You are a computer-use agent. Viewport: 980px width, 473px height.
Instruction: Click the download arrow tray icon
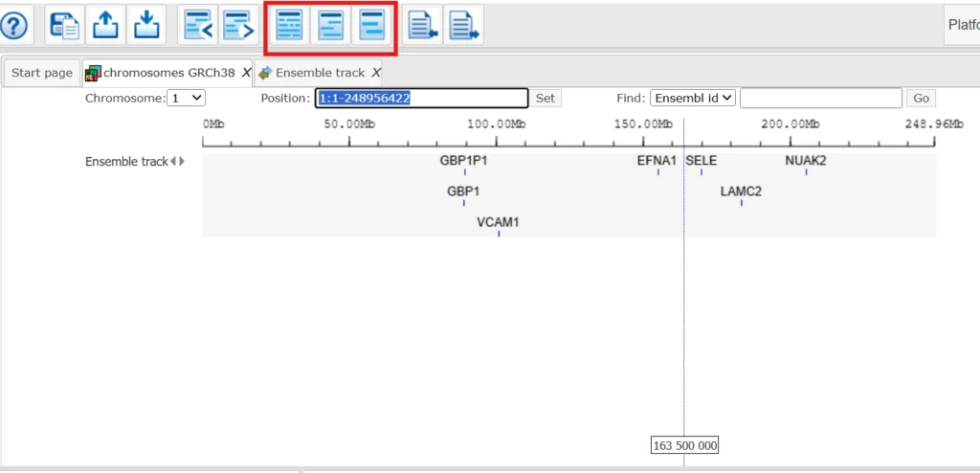coord(145,25)
